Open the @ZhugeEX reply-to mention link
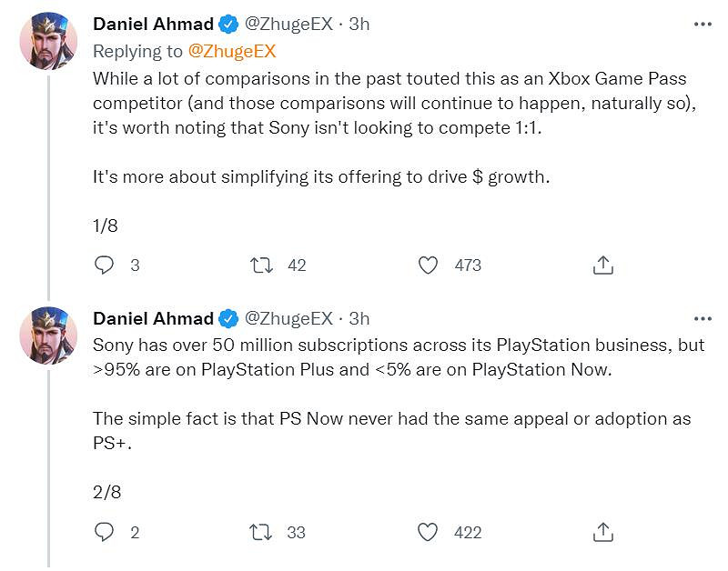728x571 pixels. [231, 51]
